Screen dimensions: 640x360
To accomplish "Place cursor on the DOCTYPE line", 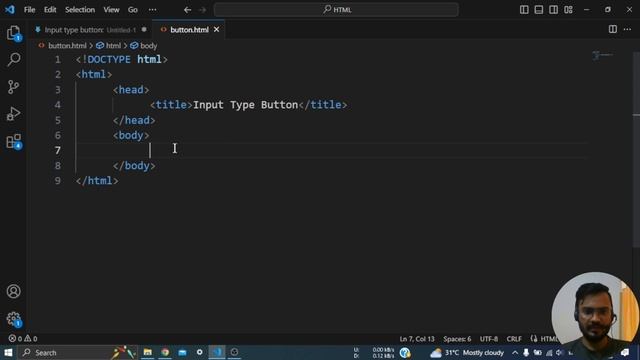I will pos(122,60).
